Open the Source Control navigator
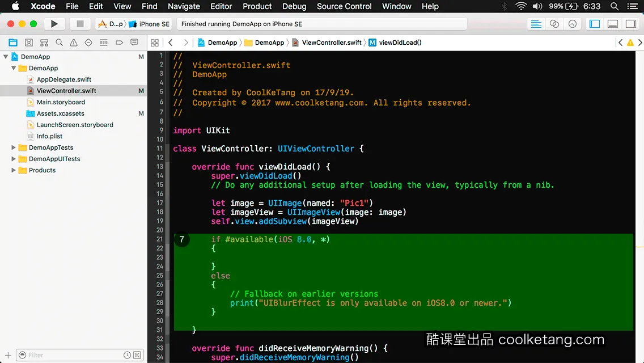The height and width of the screenshot is (363, 644). [x=29, y=43]
